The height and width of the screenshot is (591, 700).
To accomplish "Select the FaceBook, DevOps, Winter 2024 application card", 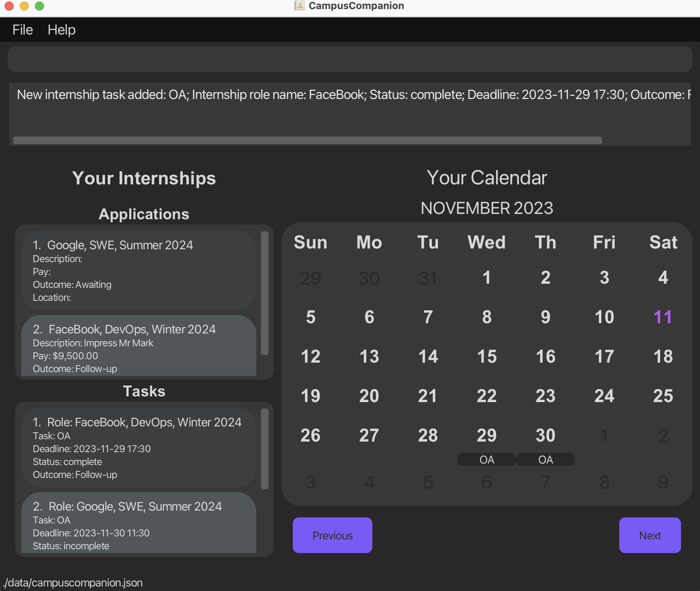I will 139,346.
